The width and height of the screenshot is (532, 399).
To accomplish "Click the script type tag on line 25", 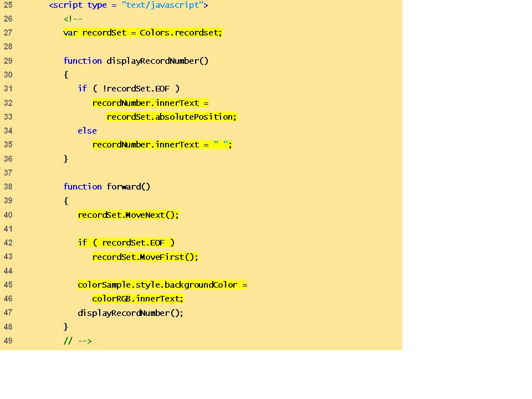I will [x=129, y=5].
